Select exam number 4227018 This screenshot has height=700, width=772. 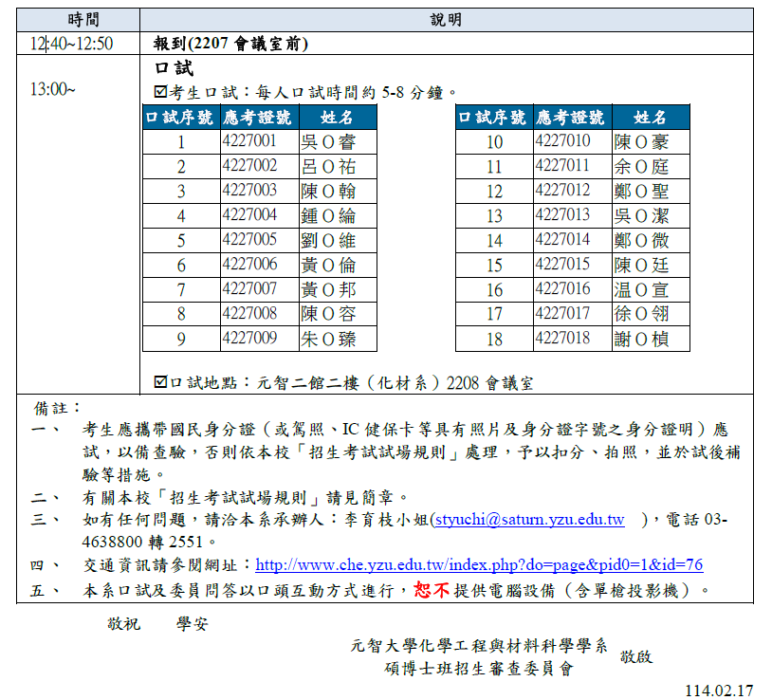click(562, 338)
